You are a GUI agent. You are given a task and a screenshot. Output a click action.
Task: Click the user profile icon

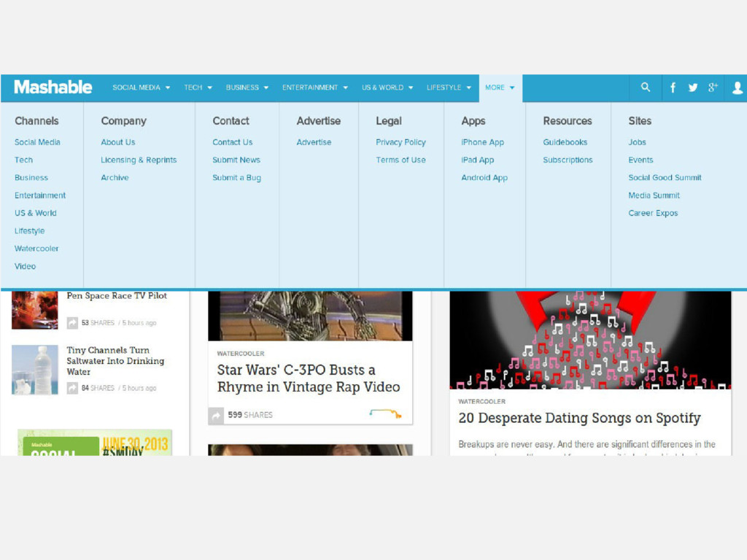tap(737, 87)
